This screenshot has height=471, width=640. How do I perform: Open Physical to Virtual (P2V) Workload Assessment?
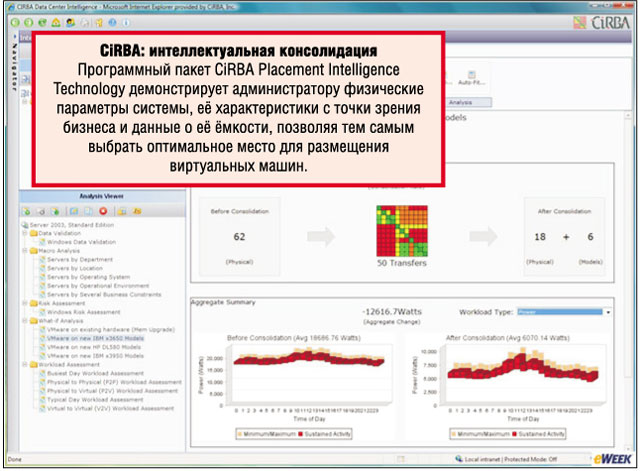113,391
